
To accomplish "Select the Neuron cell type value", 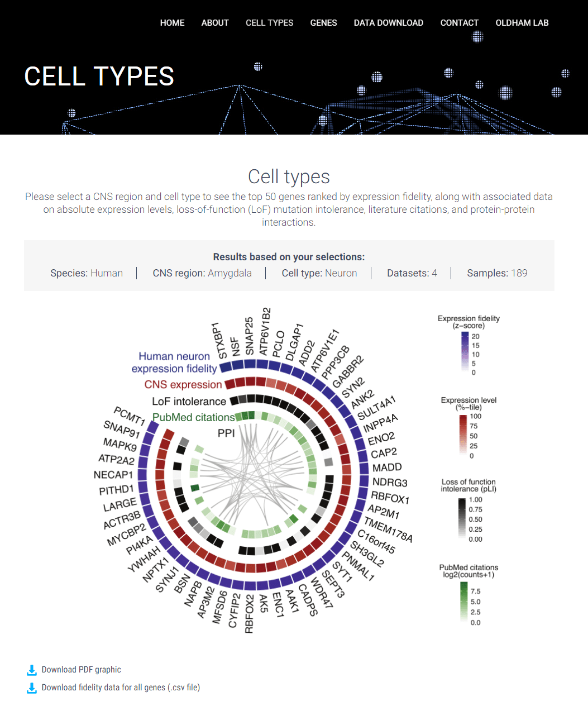I will pos(341,273).
